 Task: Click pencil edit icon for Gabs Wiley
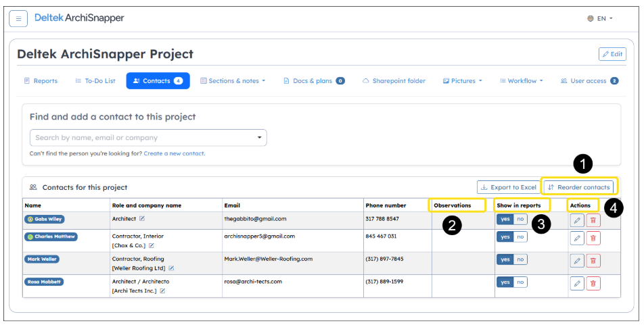(x=577, y=221)
